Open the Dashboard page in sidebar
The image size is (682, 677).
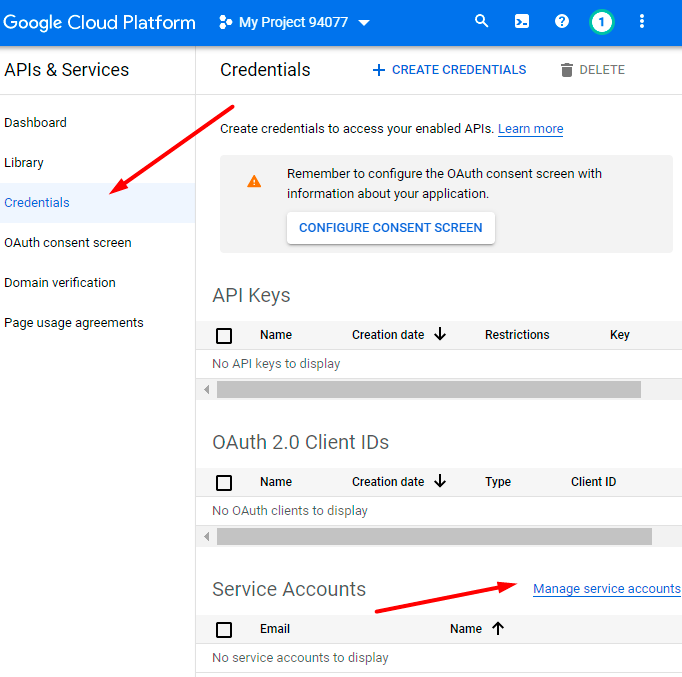click(x=36, y=123)
